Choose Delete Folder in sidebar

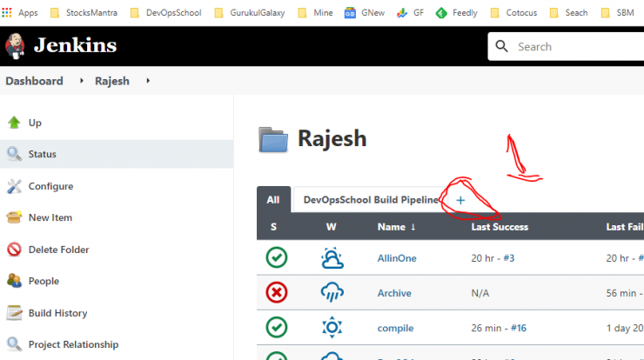pos(58,250)
